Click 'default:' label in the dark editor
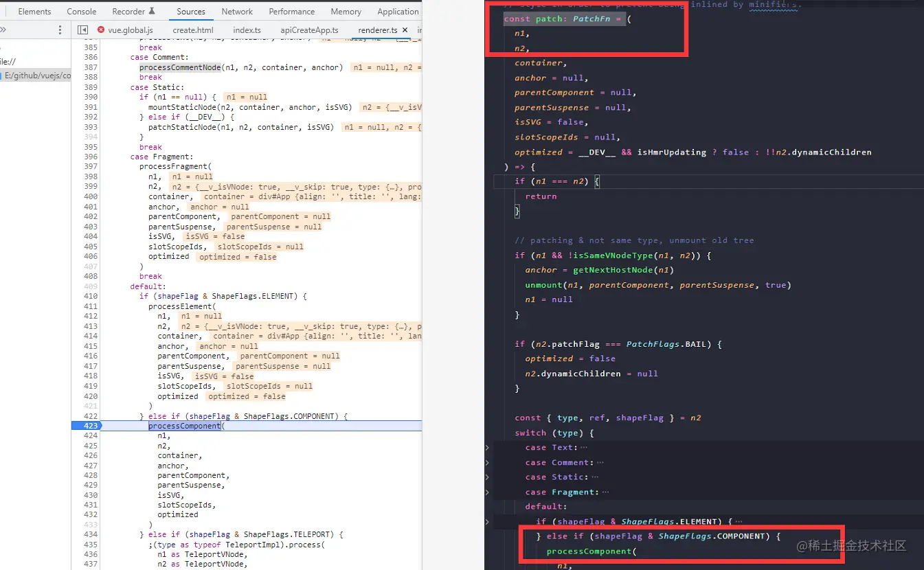Screen dimensions: 924x570 [x=546, y=506]
